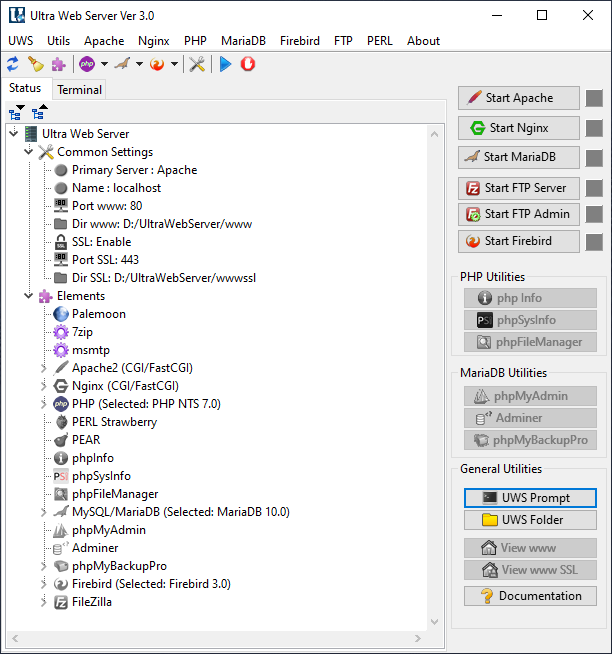Click the broom cleanup toolbar icon
The width and height of the screenshot is (612, 654).
click(36, 64)
